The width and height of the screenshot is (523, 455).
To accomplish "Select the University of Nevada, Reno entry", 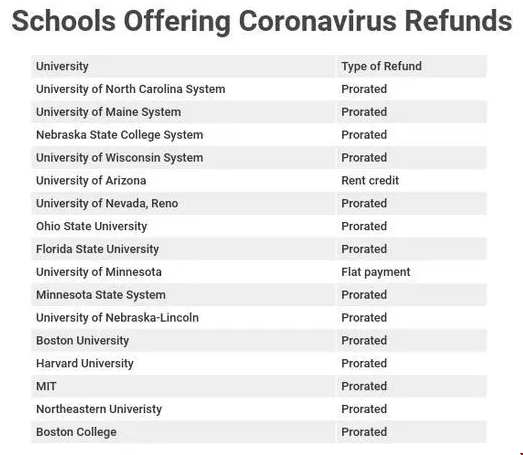I will [x=107, y=203].
